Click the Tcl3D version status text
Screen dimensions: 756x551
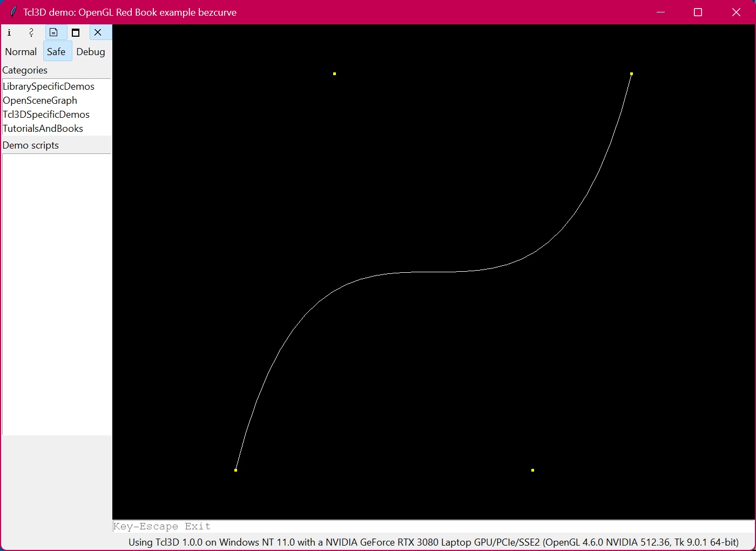(433, 542)
